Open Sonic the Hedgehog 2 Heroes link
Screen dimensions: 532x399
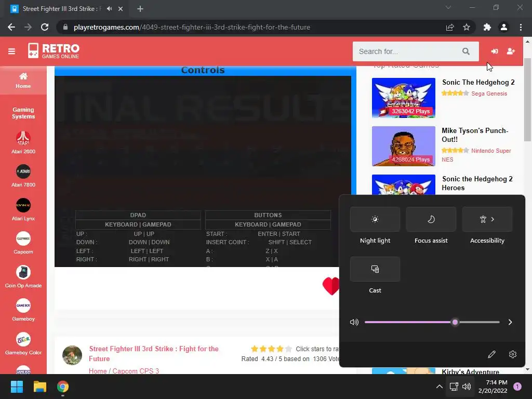pos(477,183)
